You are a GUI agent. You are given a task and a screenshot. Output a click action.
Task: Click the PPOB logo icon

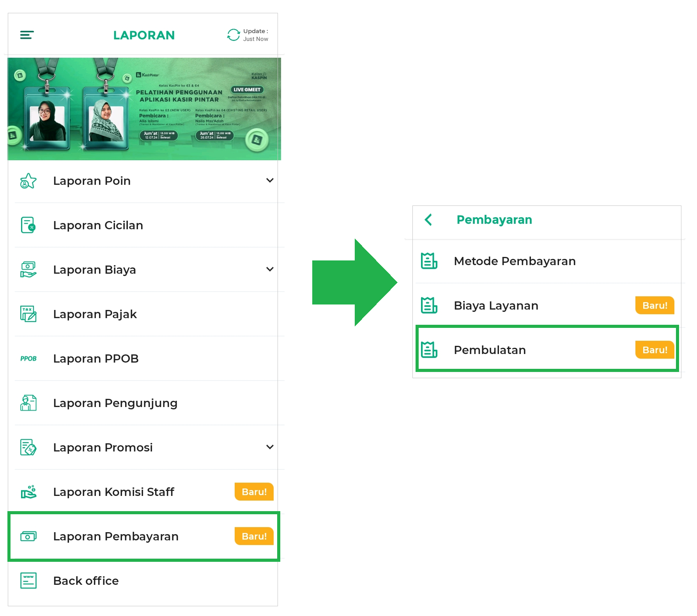28,359
